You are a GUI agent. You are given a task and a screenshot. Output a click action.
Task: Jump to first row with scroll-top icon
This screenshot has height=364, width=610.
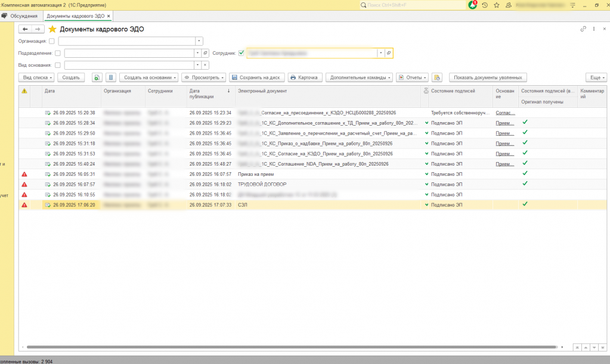coord(577,347)
